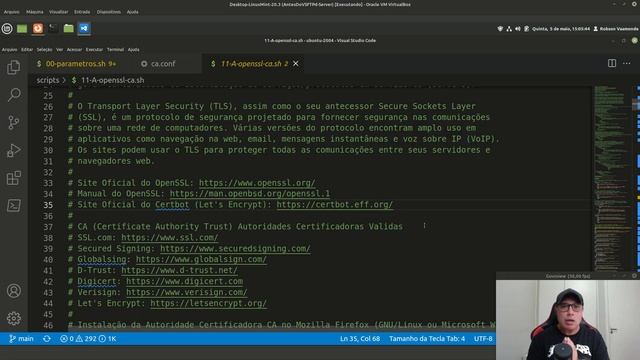Click the word Certbot on line 35
640x360 pixels.
[172, 204]
